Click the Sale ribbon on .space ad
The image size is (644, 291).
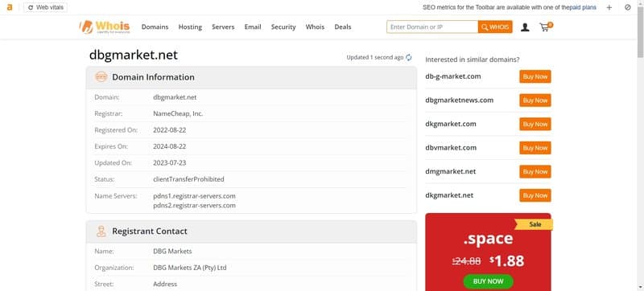[x=534, y=224]
